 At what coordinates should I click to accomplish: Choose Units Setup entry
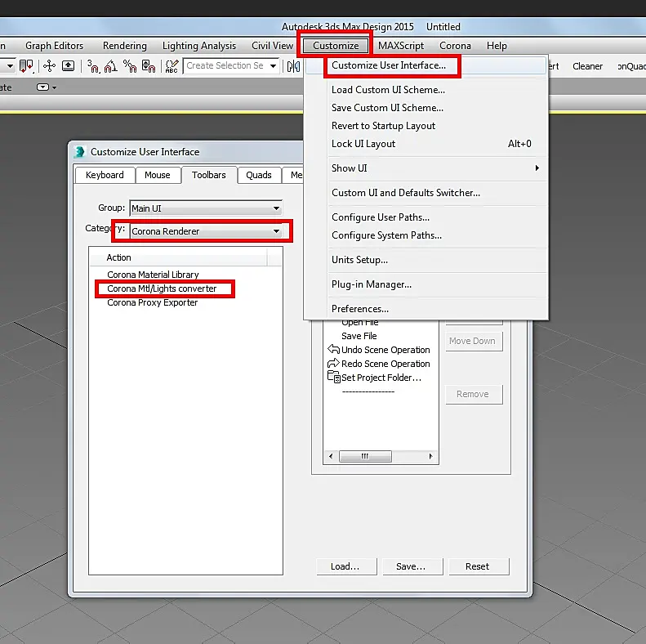click(x=426, y=260)
